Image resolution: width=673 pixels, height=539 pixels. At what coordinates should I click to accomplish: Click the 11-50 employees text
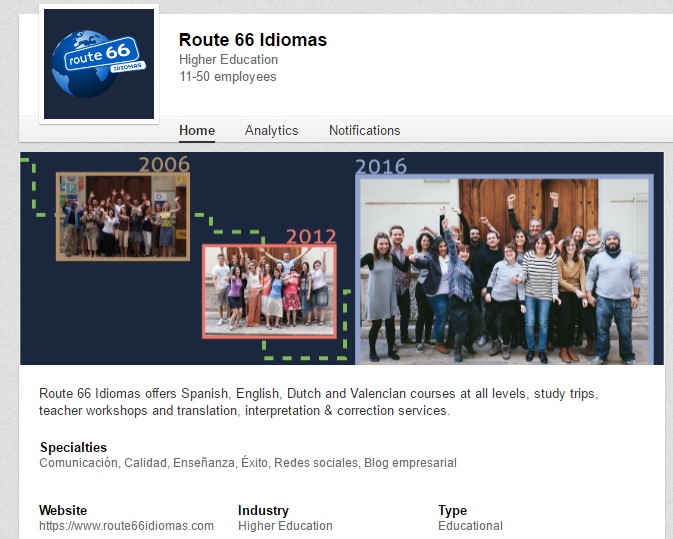point(227,77)
